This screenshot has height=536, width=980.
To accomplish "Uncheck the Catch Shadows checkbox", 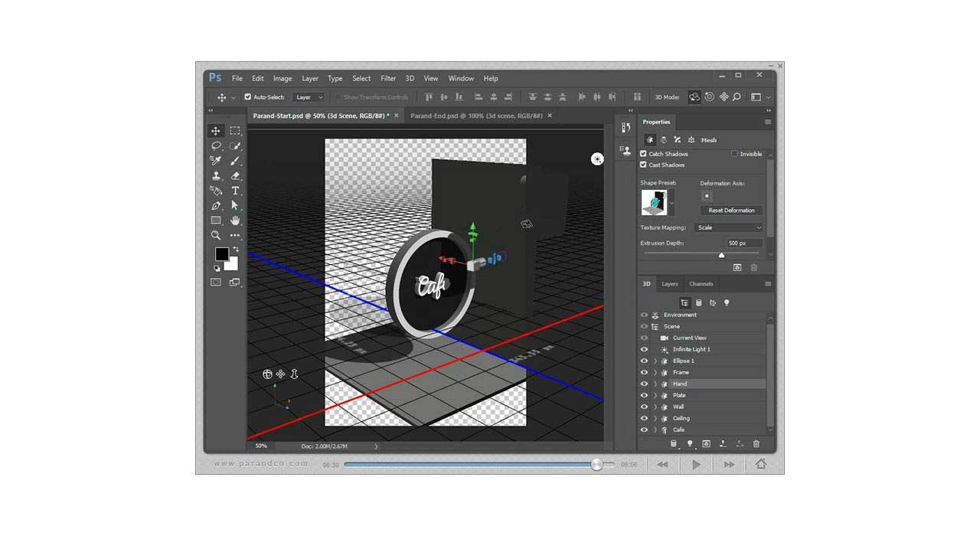I will [x=644, y=154].
